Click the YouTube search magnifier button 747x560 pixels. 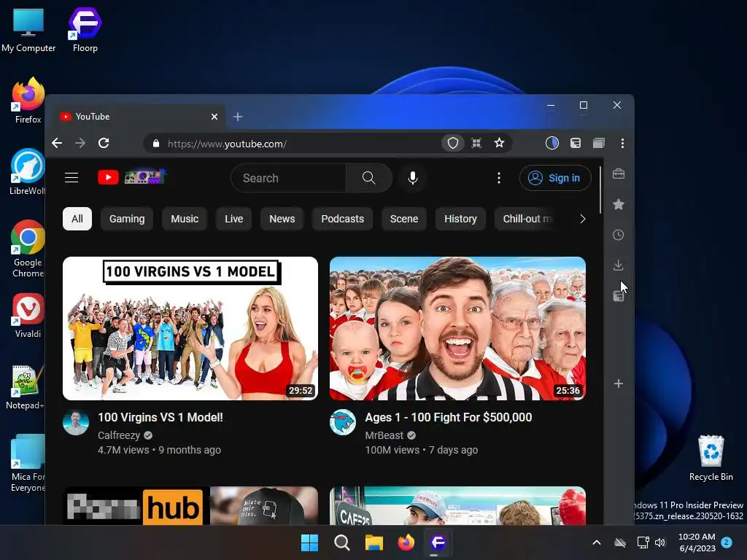pyautogui.click(x=368, y=178)
